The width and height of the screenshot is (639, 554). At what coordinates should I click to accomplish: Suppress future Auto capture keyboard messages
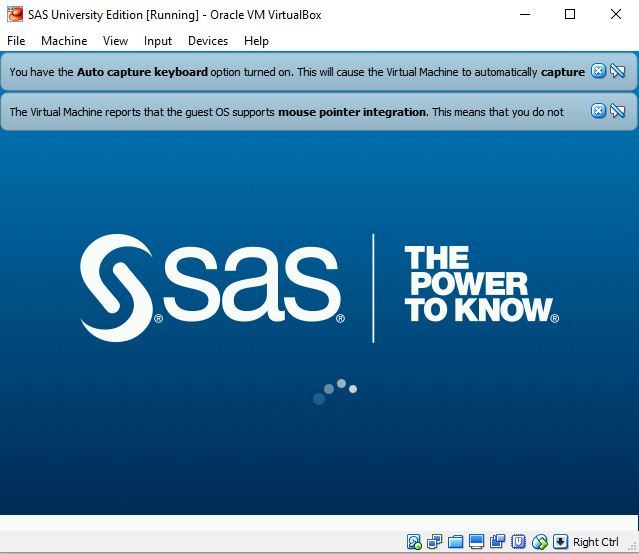[x=617, y=71]
